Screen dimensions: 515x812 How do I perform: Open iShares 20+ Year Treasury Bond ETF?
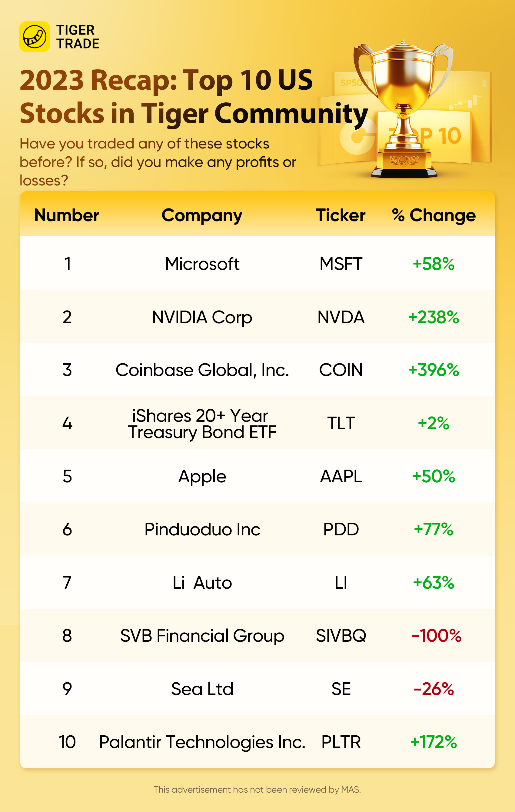[202, 424]
